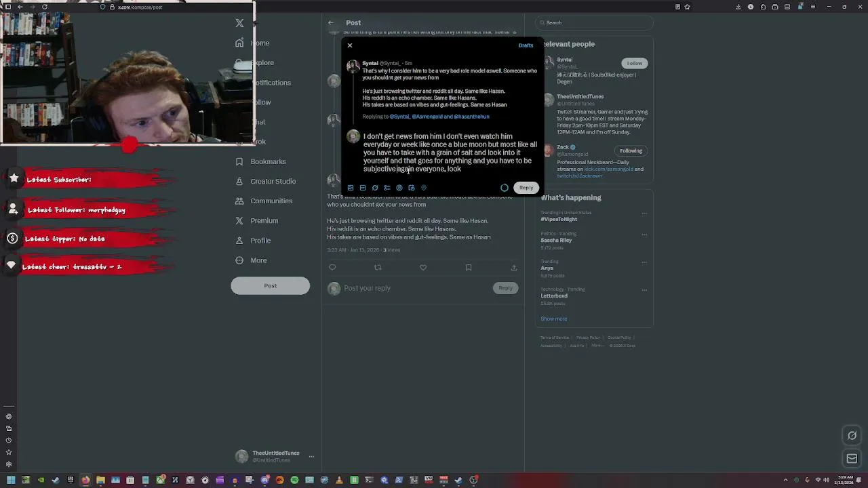
Task: Add a poll to the reply
Action: coord(387,188)
